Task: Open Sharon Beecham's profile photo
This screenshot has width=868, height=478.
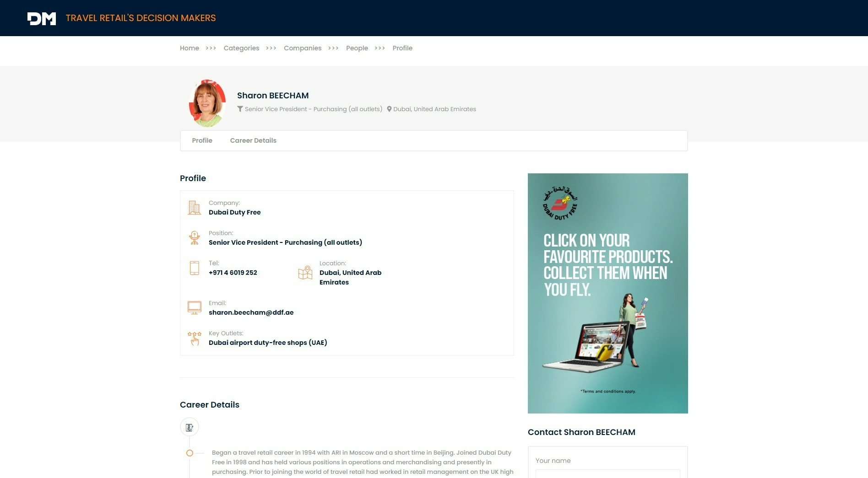Action: coord(207,103)
